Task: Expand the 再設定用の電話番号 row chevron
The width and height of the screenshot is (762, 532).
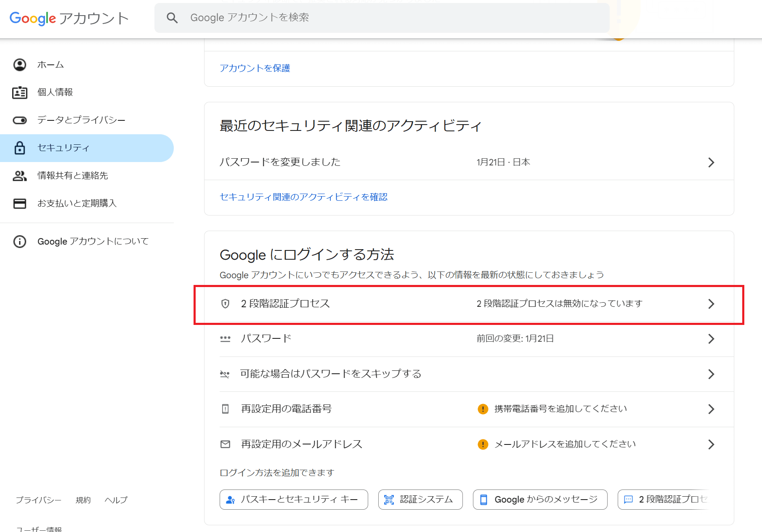Action: point(711,409)
